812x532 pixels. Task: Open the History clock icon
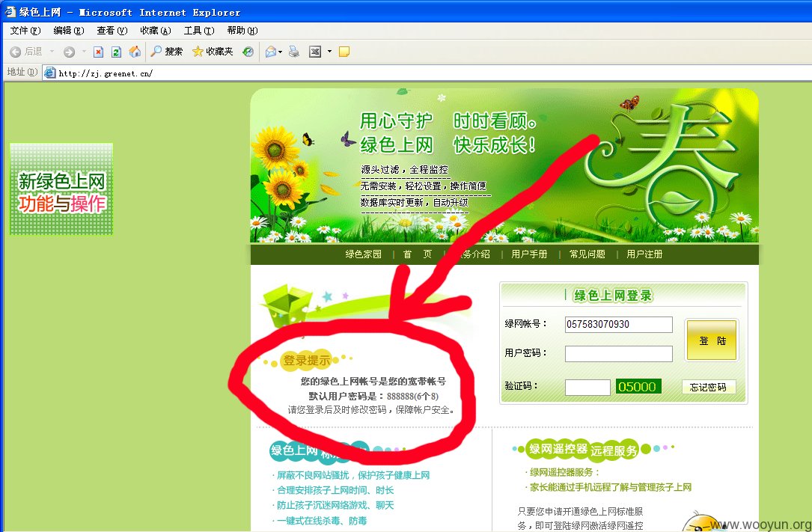point(248,51)
